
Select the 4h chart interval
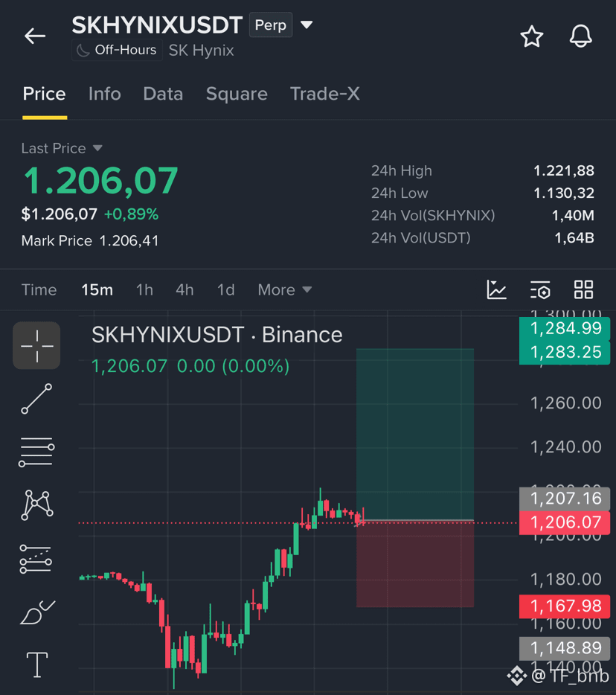(185, 290)
